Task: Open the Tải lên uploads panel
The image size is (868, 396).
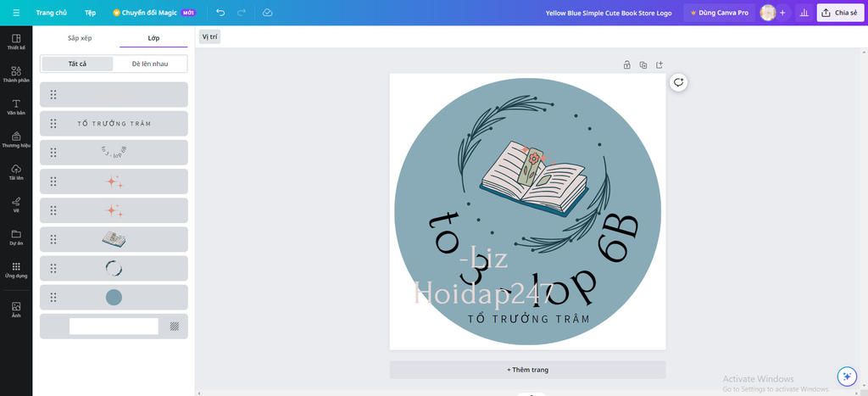Action: tap(16, 172)
